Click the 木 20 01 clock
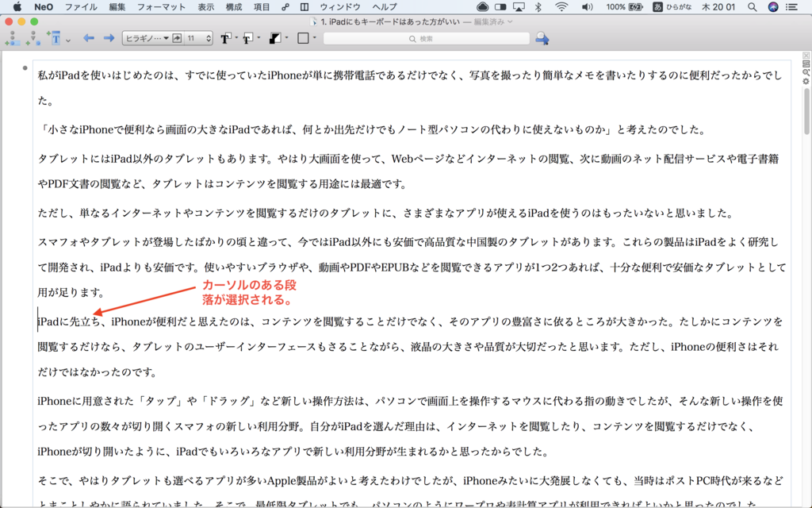The image size is (812, 508). pos(718,6)
